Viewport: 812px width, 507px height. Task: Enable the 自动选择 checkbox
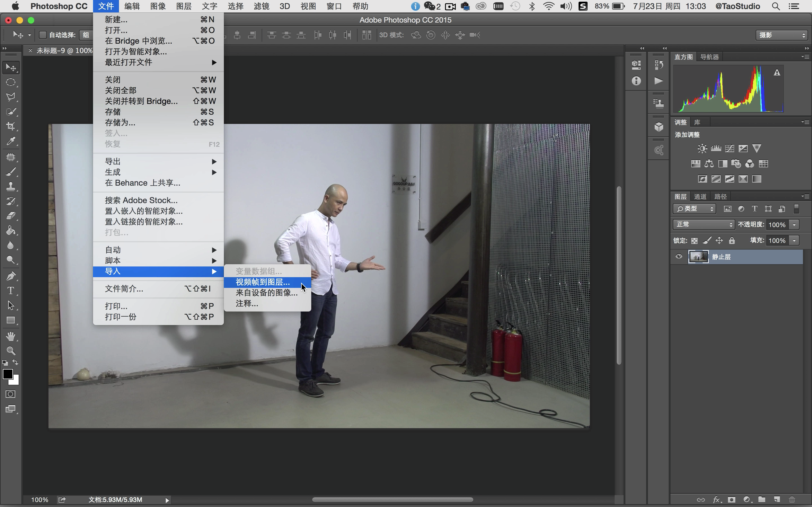43,35
